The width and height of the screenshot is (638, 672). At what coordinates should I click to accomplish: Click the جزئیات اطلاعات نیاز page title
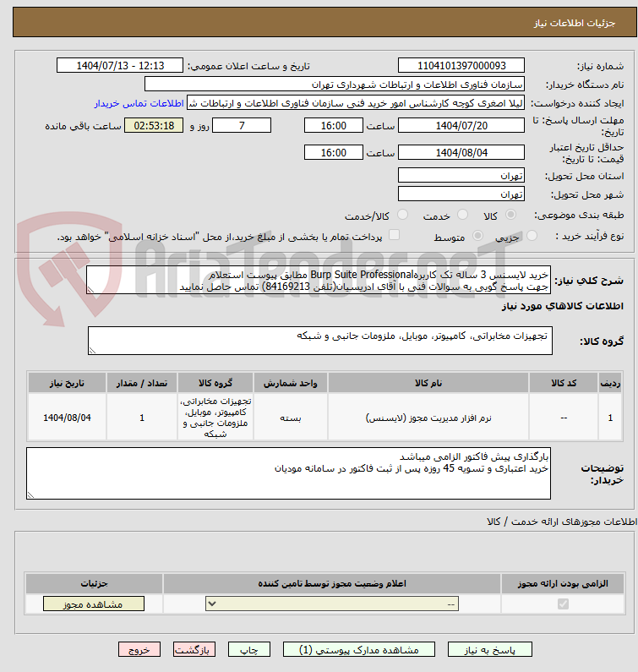click(x=575, y=23)
